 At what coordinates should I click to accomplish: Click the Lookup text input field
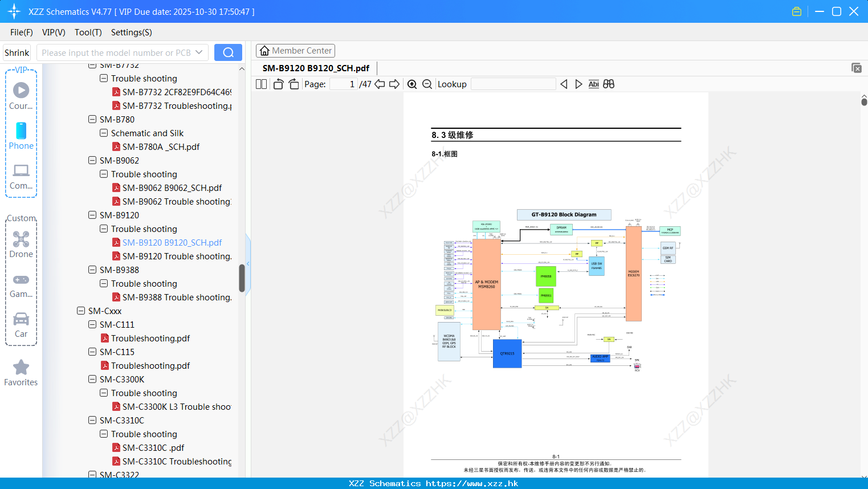pos(514,84)
